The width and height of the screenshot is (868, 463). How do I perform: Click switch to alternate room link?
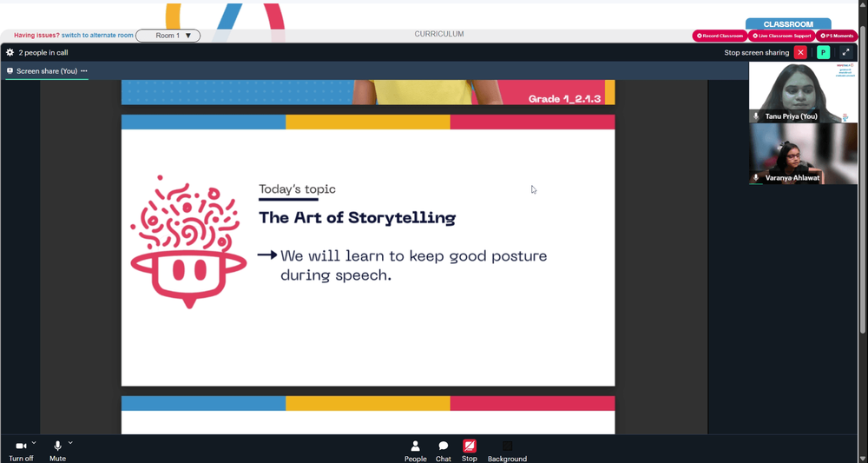pos(97,36)
